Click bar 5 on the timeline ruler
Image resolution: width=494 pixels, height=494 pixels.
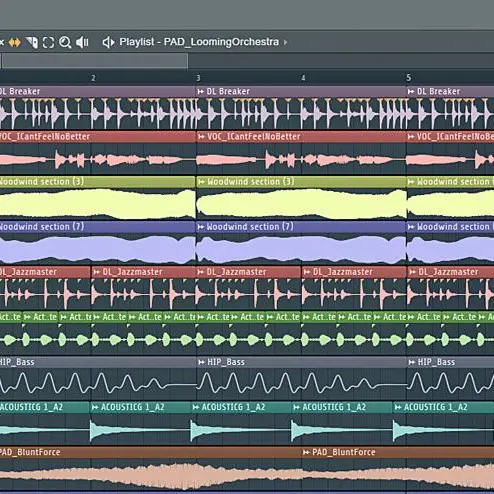409,78
